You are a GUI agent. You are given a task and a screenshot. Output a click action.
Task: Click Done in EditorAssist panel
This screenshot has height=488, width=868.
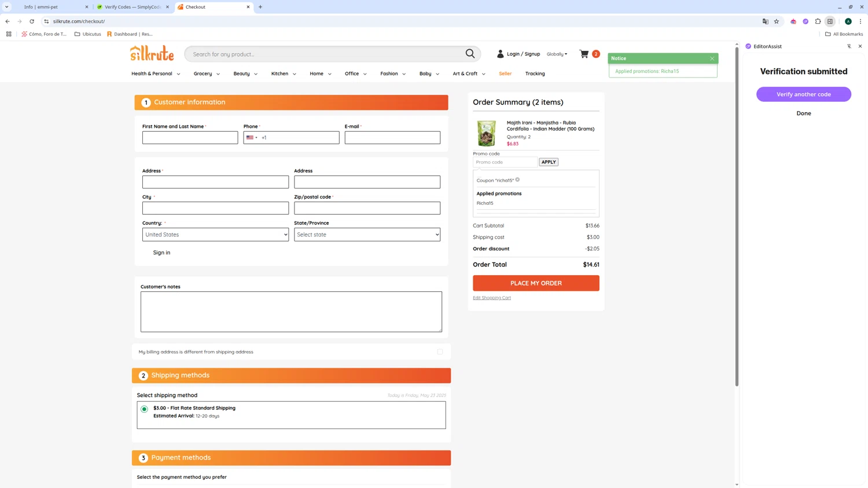click(x=804, y=113)
